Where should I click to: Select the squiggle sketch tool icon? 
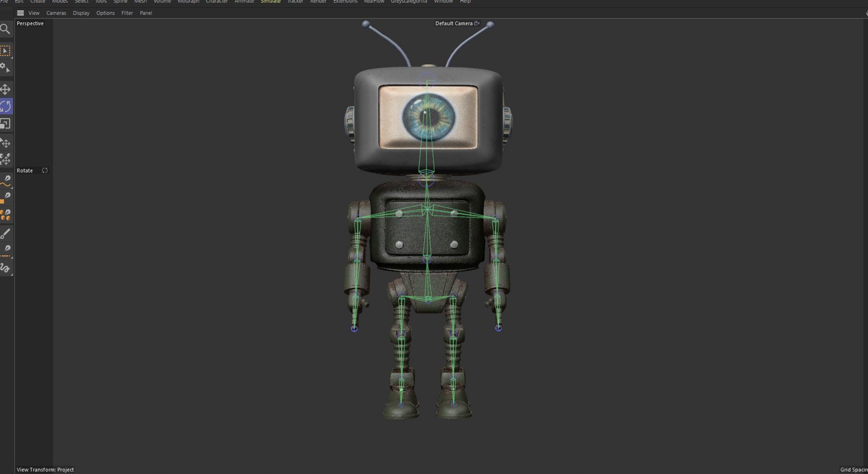(x=5, y=268)
